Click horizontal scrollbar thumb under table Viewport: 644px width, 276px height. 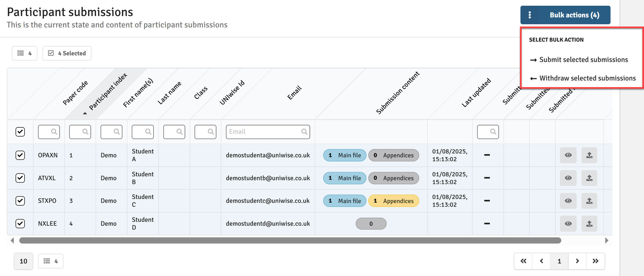pos(290,240)
